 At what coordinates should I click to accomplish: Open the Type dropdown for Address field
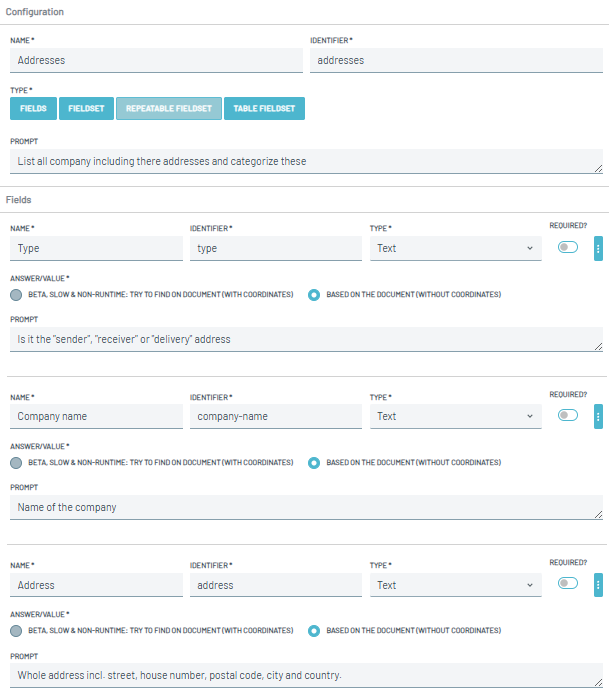click(x=455, y=585)
